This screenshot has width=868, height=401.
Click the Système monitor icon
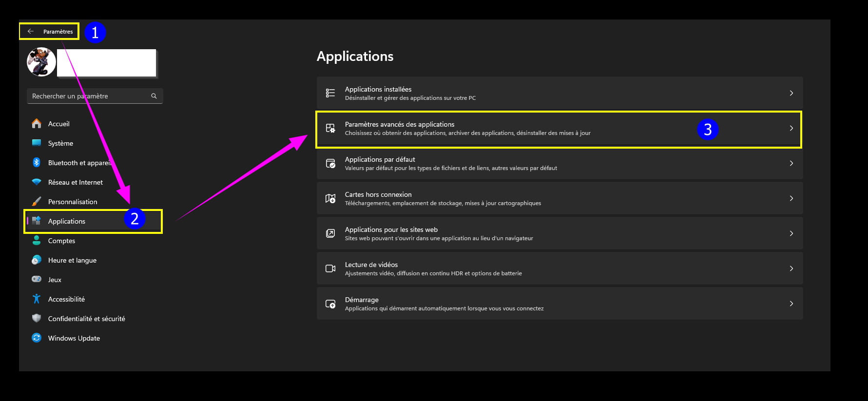(37, 143)
